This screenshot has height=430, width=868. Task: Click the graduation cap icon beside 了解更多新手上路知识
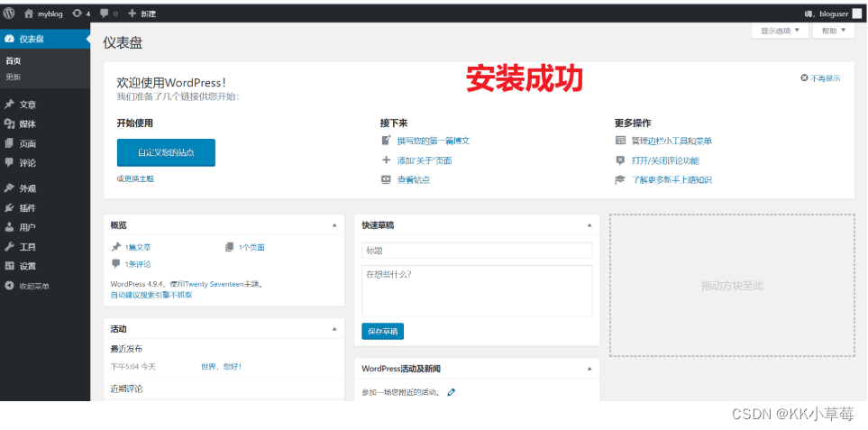point(620,180)
